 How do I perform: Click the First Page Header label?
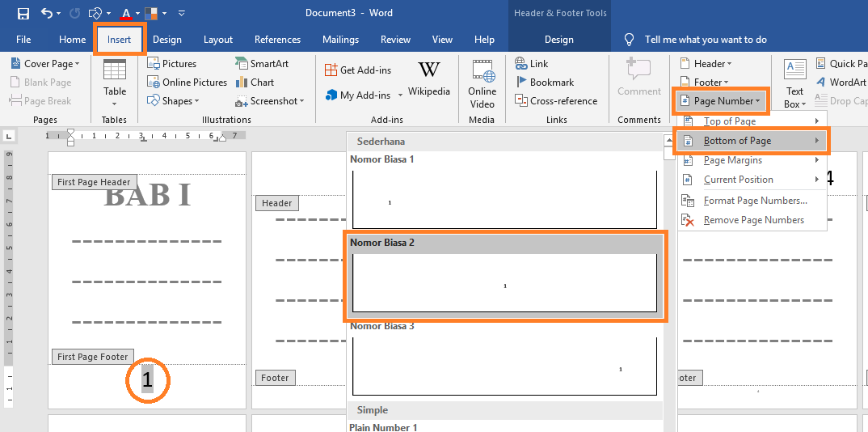tap(94, 182)
